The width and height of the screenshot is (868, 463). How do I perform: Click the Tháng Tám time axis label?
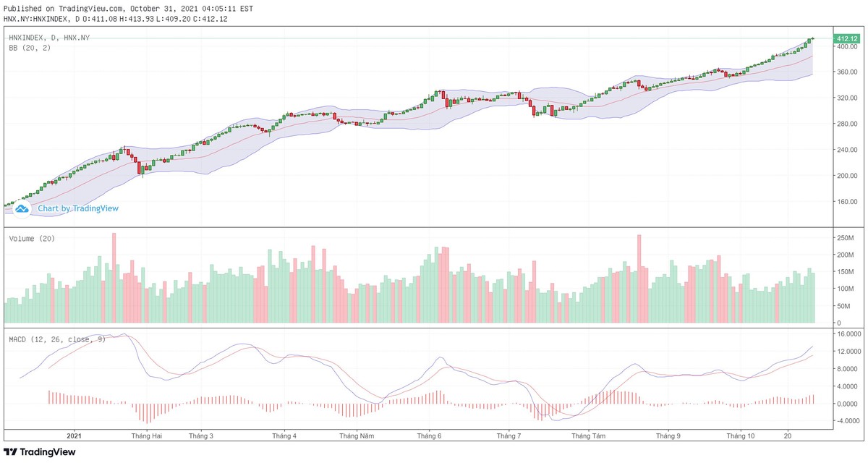coord(588,436)
